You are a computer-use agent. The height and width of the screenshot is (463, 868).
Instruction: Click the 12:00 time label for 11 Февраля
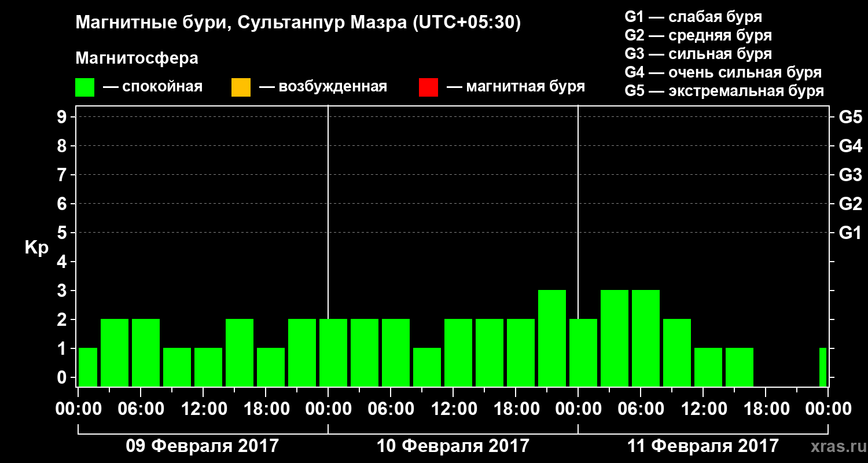pyautogui.click(x=703, y=409)
